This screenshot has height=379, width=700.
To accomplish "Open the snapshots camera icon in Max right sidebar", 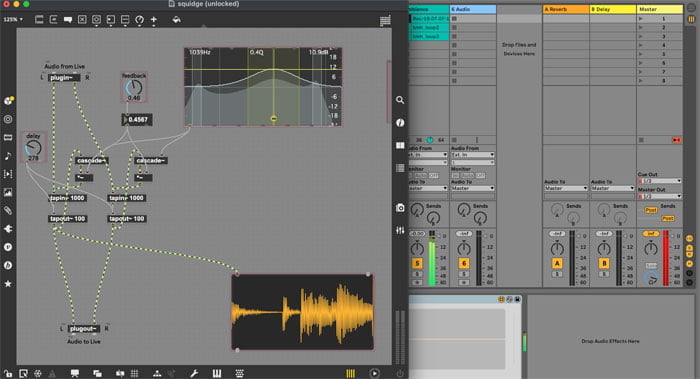I will 400,208.
